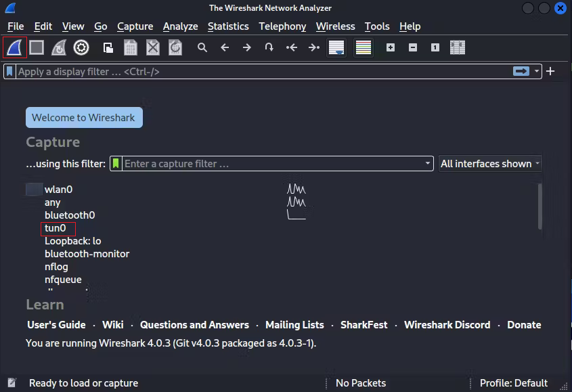The width and height of the screenshot is (572, 392).
Task: Open display filter history dropdown arrow
Action: 537,71
